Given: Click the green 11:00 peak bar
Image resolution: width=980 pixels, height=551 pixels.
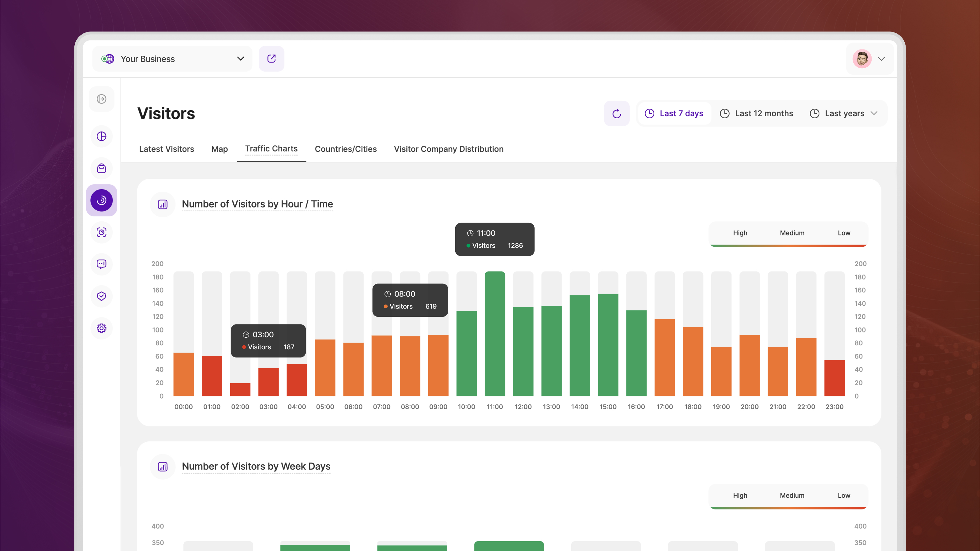Looking at the screenshot, I should [494, 333].
